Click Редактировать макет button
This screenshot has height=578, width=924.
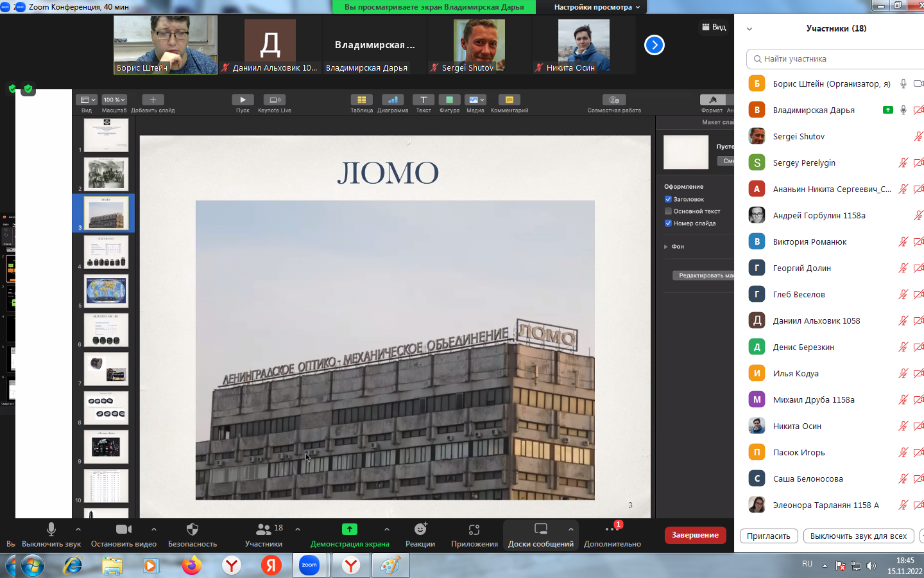704,276
